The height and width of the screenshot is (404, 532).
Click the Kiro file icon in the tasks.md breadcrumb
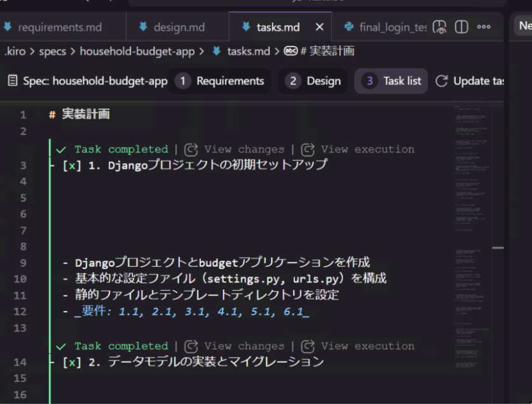tap(217, 52)
